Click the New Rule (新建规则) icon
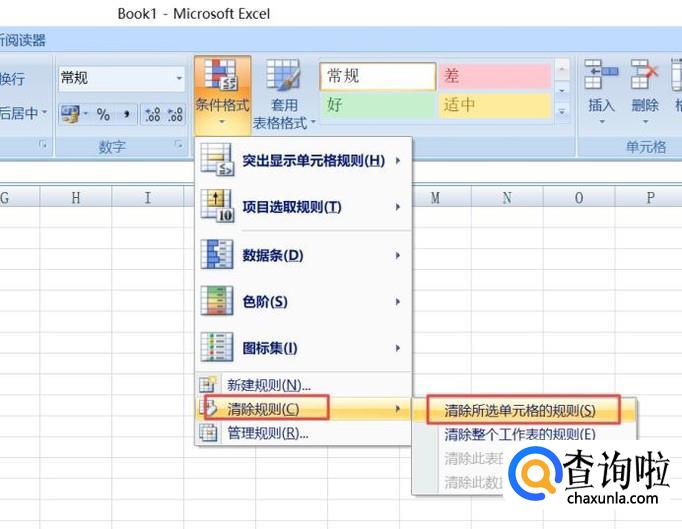 point(207,384)
